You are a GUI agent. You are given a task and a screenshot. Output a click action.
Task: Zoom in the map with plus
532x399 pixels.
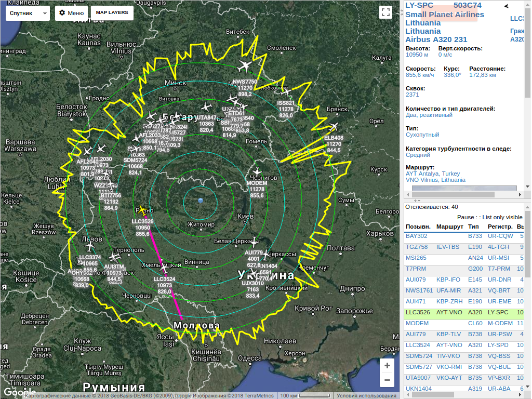pos(387,366)
